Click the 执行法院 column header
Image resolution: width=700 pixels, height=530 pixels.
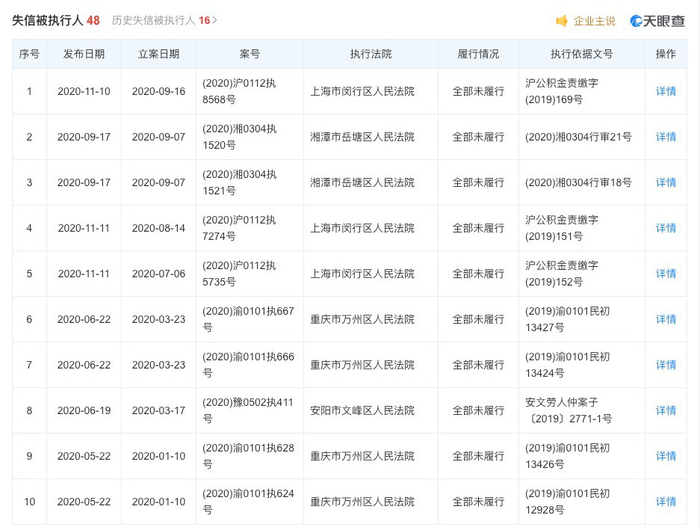click(x=371, y=54)
